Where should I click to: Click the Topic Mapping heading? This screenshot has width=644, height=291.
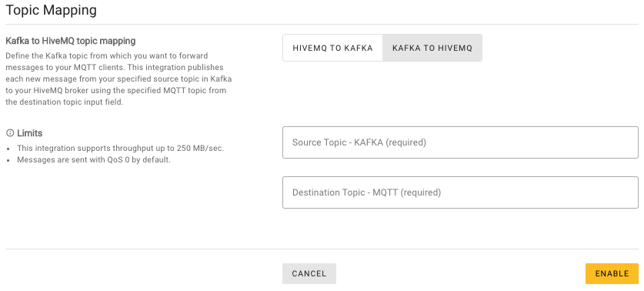click(x=52, y=10)
